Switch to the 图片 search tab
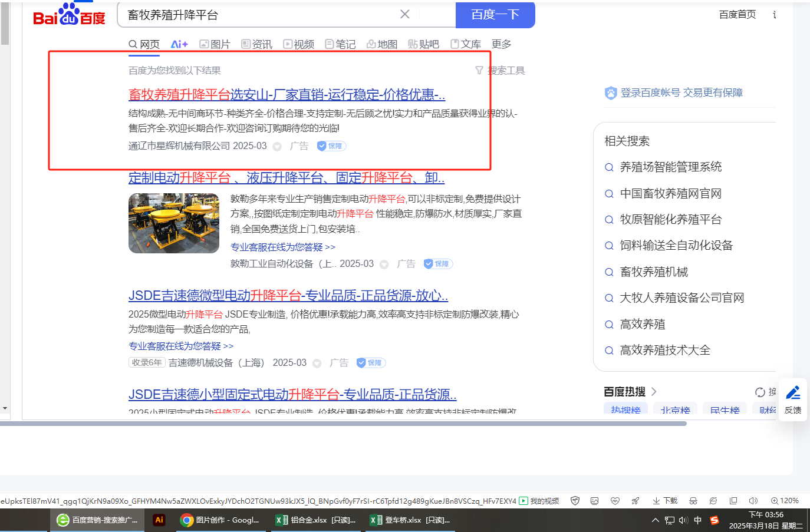 tap(215, 44)
